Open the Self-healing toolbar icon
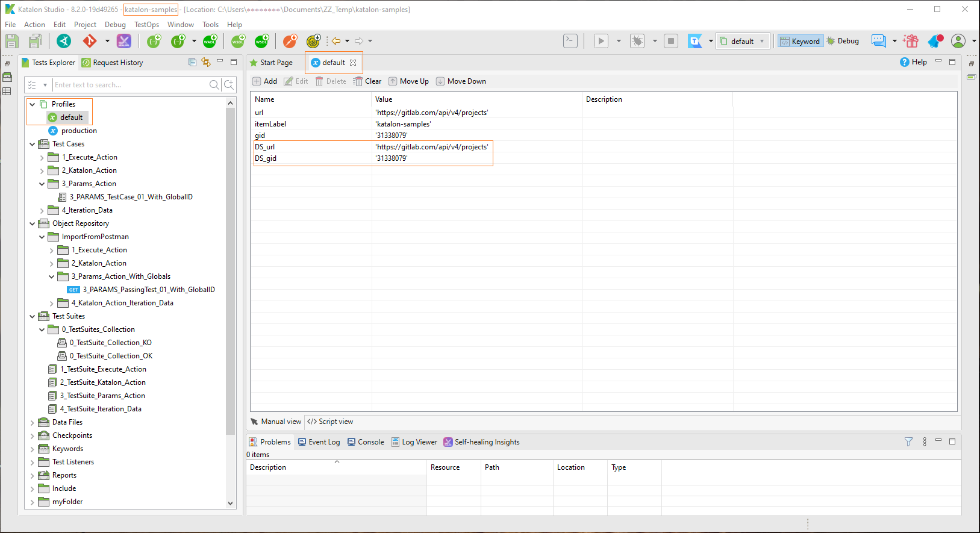980x533 pixels. [123, 41]
